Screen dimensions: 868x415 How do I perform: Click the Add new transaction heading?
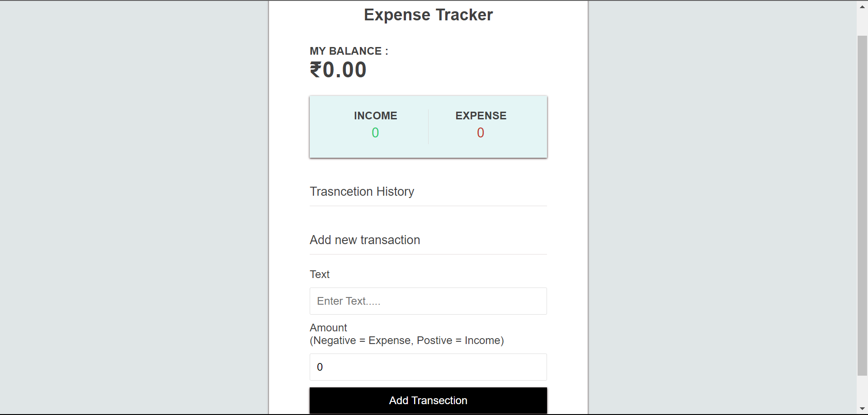[364, 240]
